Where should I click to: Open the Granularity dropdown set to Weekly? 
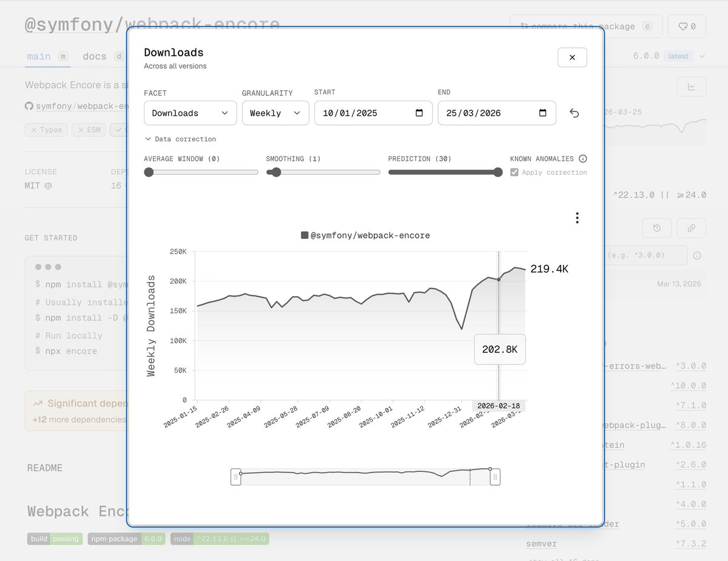[x=275, y=113]
